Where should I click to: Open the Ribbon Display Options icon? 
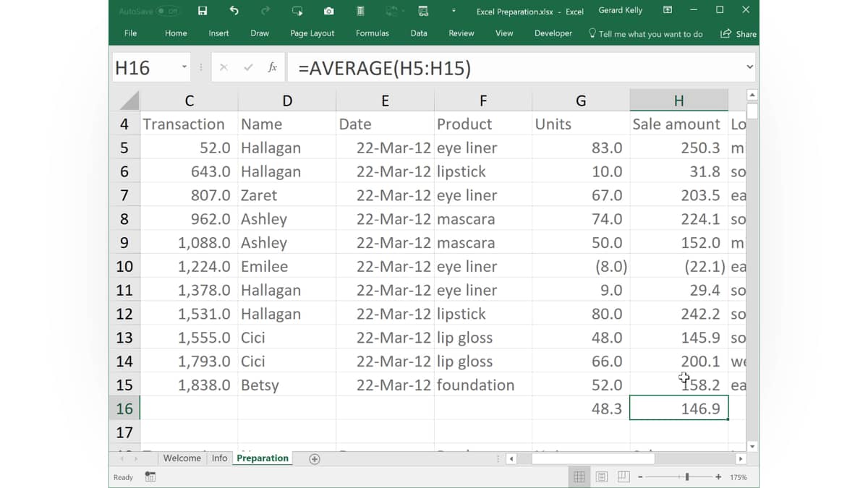668,10
